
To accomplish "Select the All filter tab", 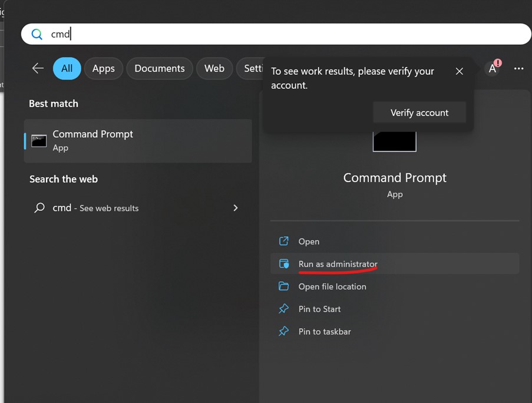I will [x=67, y=68].
